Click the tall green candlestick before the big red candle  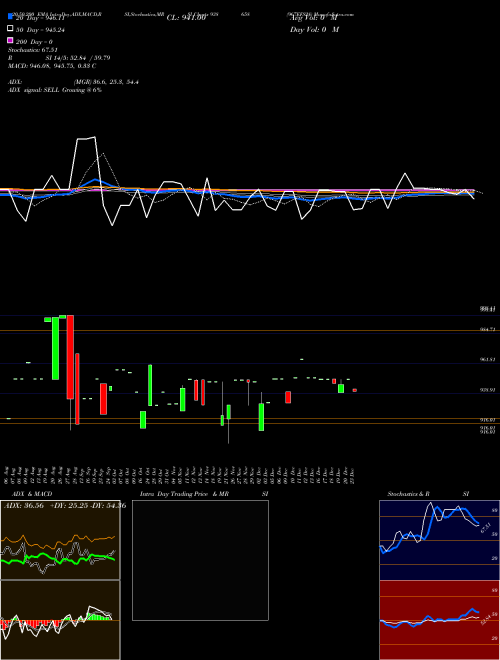click(55, 348)
